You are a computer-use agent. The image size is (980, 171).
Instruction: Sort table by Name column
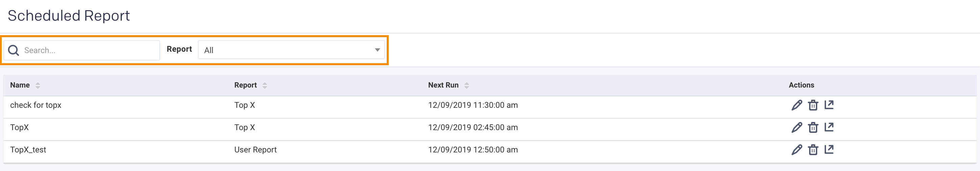click(38, 85)
